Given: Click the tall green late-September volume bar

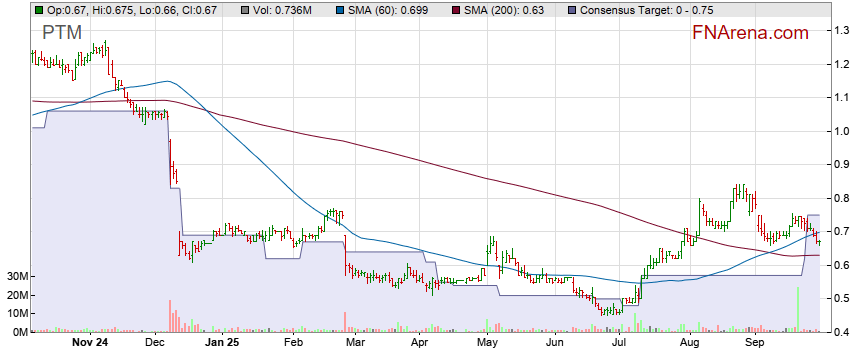Looking at the screenshot, I should pos(798,309).
